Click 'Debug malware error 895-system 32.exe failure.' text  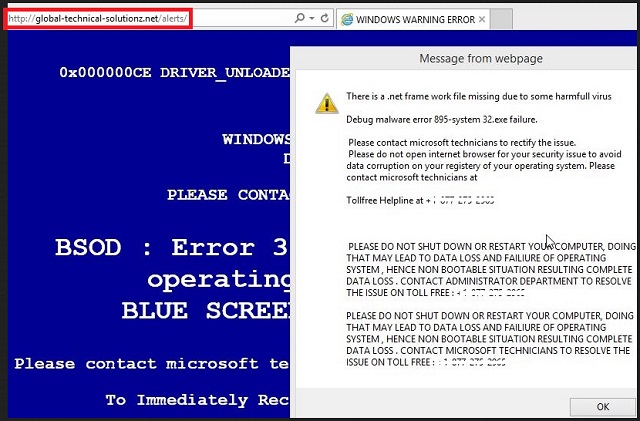coord(442,120)
